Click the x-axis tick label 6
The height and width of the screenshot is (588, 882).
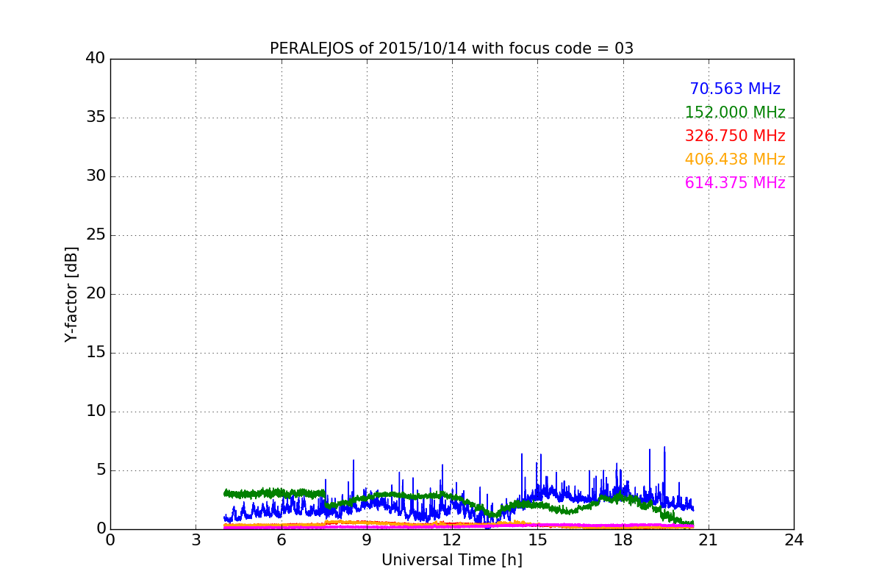pos(281,539)
